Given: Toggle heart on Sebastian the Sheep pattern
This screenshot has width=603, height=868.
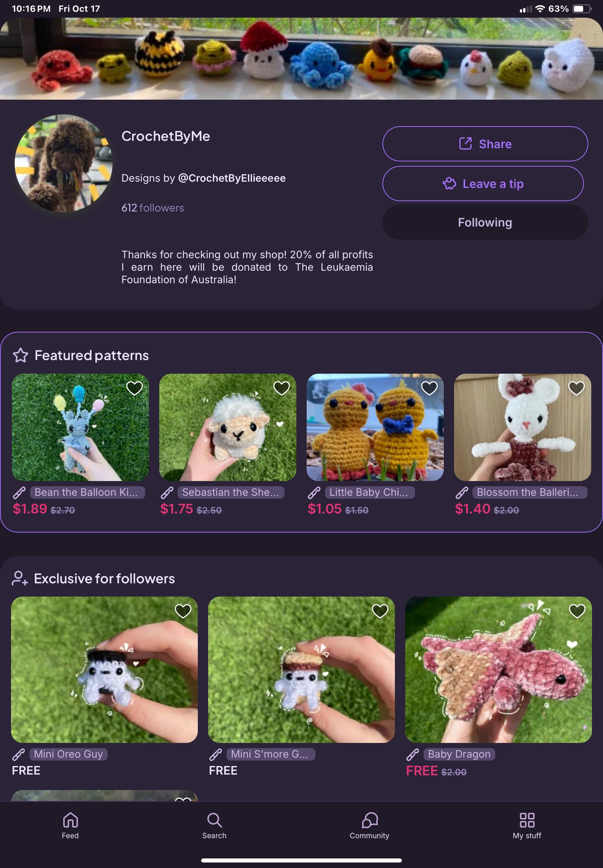Looking at the screenshot, I should point(282,388).
